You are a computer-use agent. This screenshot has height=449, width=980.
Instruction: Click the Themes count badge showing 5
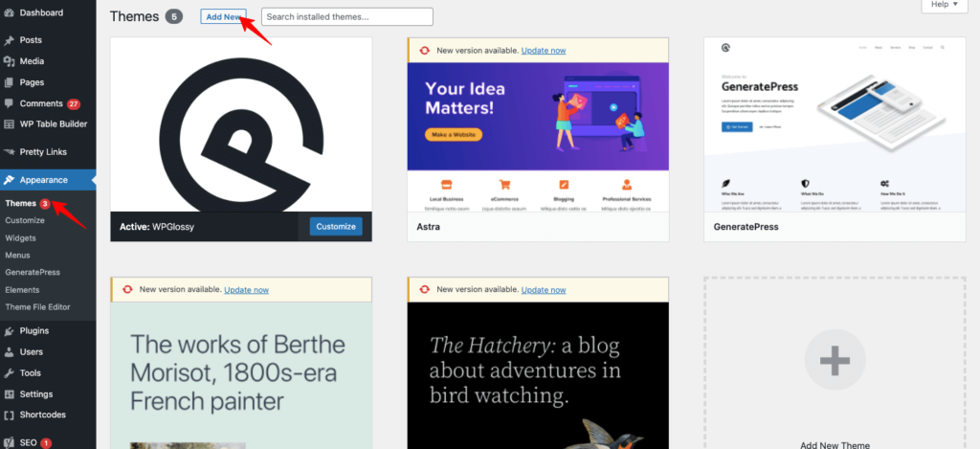(x=174, y=17)
